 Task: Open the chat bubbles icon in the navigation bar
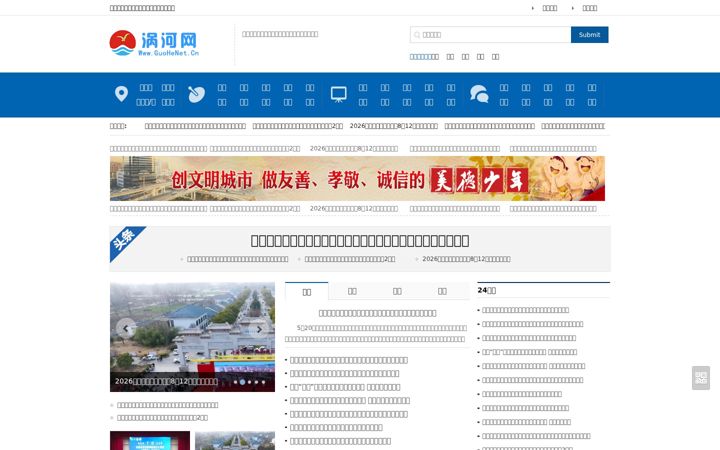tap(479, 94)
